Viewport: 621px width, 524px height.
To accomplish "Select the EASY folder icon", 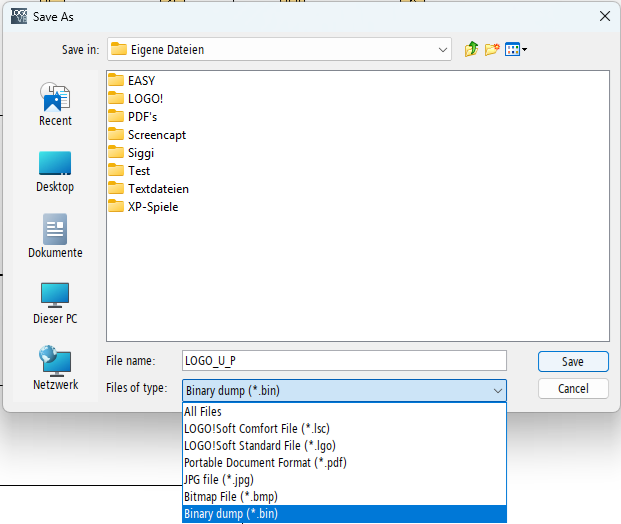I will 116,80.
